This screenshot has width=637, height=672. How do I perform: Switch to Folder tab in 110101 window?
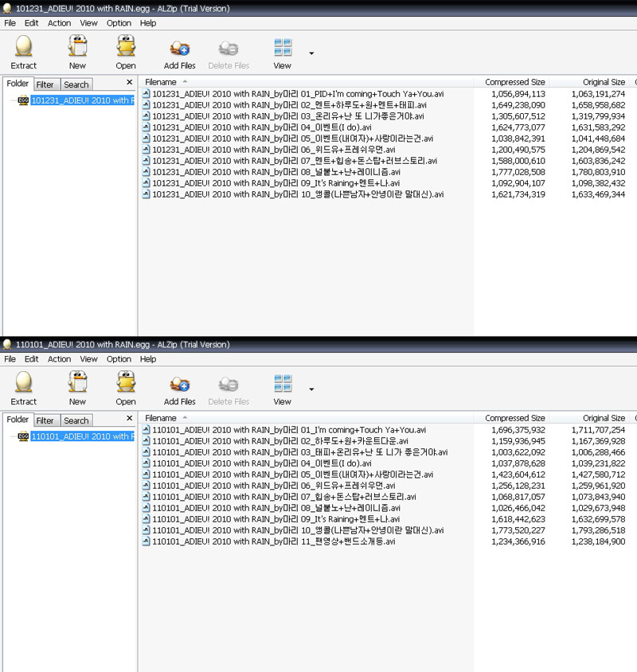18,420
